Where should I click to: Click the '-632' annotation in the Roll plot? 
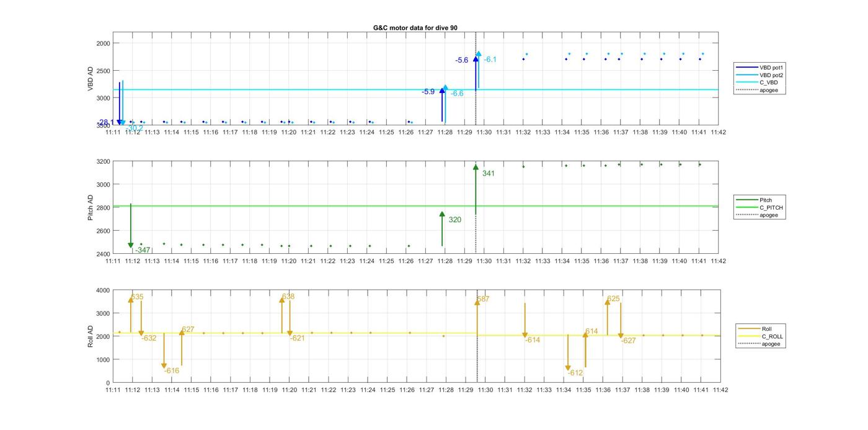[149, 338]
